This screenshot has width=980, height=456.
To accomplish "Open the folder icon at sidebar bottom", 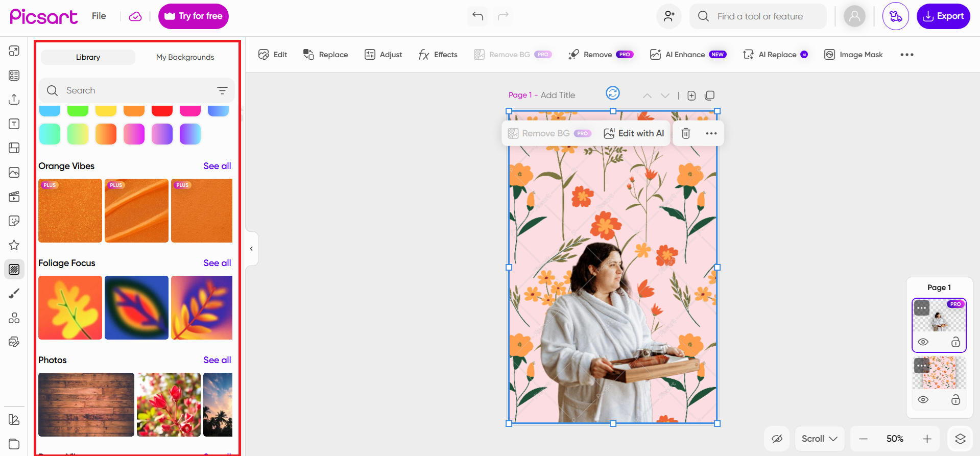I will point(14,444).
